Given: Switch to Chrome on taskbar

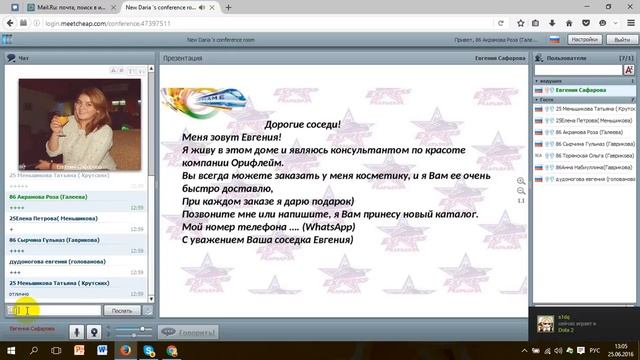Looking at the screenshot, I should pos(172,351).
